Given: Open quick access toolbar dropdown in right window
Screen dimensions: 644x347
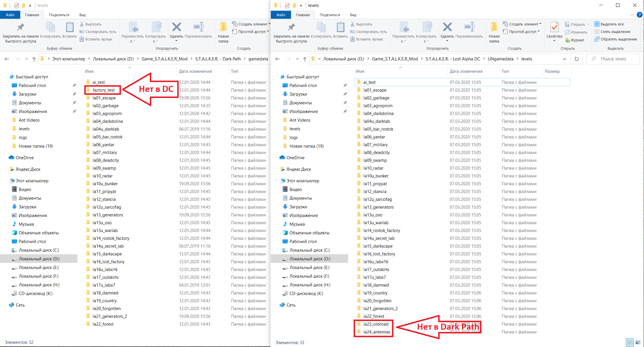Looking at the screenshot, I should pyautogui.click(x=301, y=5).
